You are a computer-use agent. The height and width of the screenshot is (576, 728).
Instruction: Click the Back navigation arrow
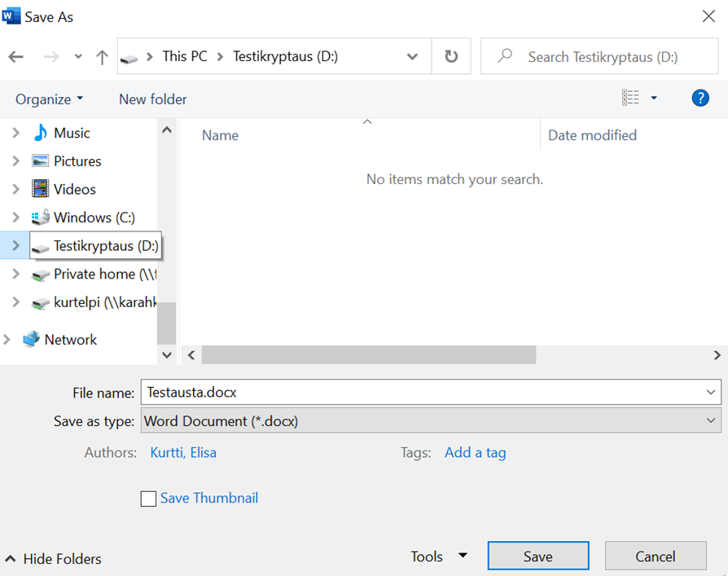coord(16,57)
